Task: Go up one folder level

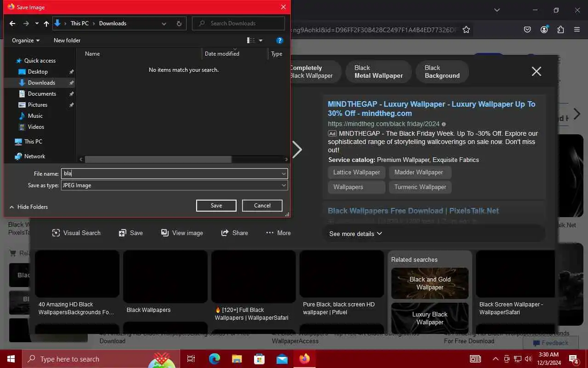Action: 46,23
